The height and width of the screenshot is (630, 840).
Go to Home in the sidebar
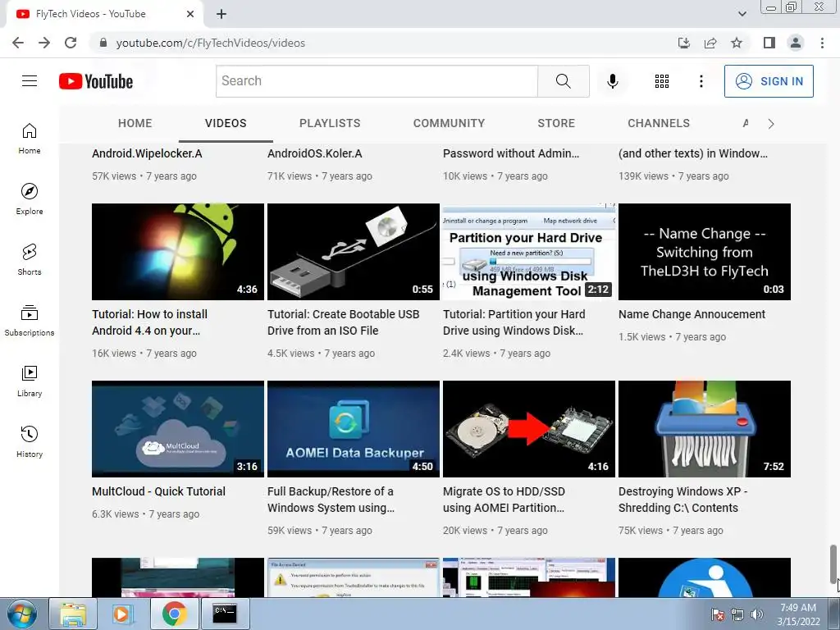[30, 138]
